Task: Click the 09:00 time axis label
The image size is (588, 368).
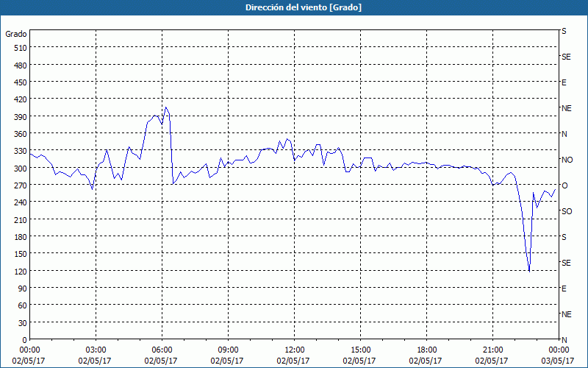Action: coord(228,350)
